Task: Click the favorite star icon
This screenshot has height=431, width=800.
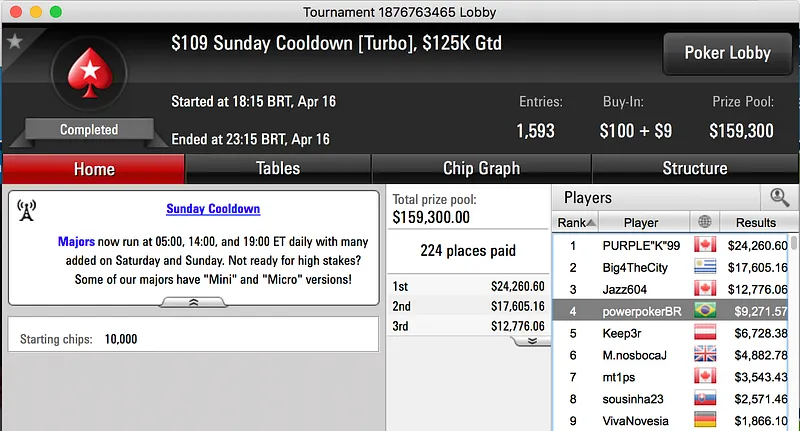Action: (x=14, y=42)
